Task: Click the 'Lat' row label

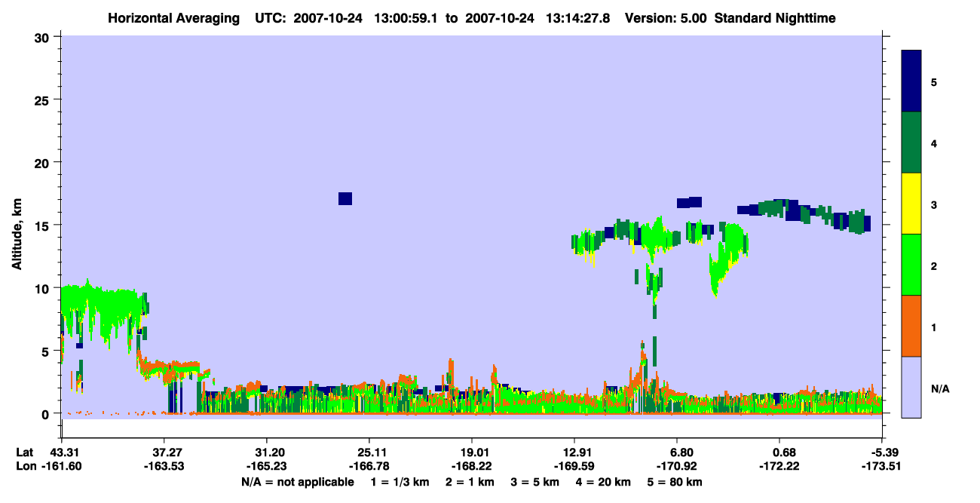Action: [25, 452]
